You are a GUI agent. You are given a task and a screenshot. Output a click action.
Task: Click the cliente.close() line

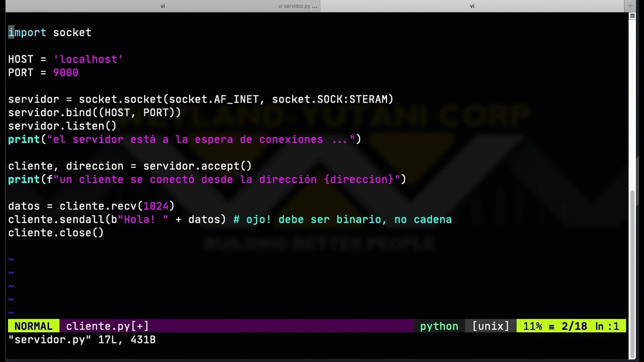coord(56,233)
